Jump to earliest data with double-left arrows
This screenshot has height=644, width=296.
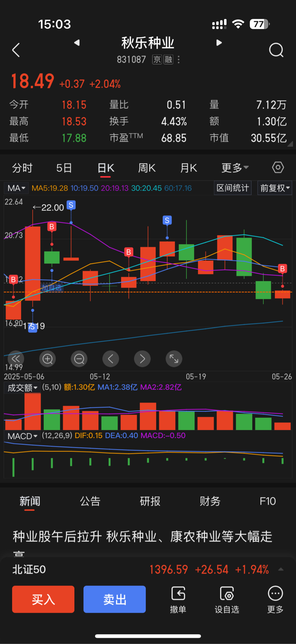point(16,359)
